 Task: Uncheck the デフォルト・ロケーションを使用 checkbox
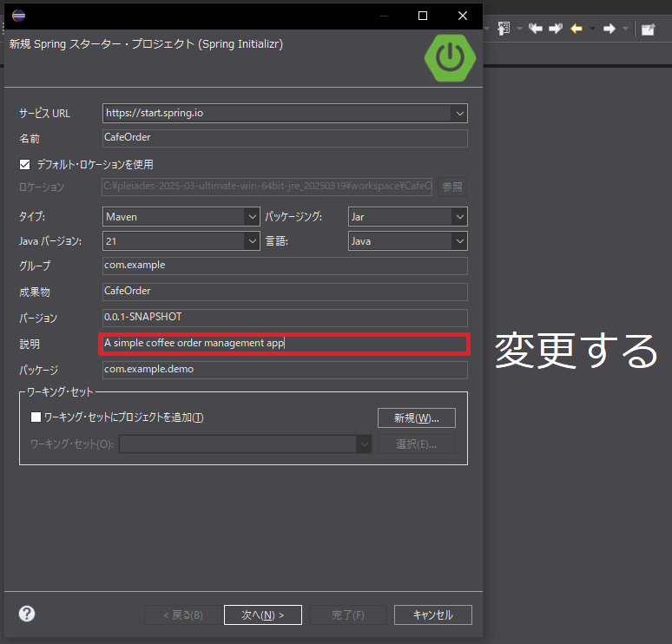pyautogui.click(x=25, y=165)
